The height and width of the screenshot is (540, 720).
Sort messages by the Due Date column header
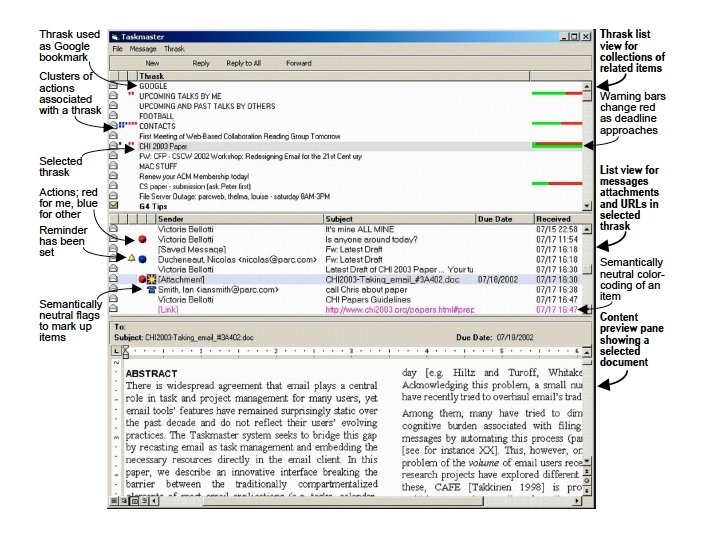click(505, 219)
